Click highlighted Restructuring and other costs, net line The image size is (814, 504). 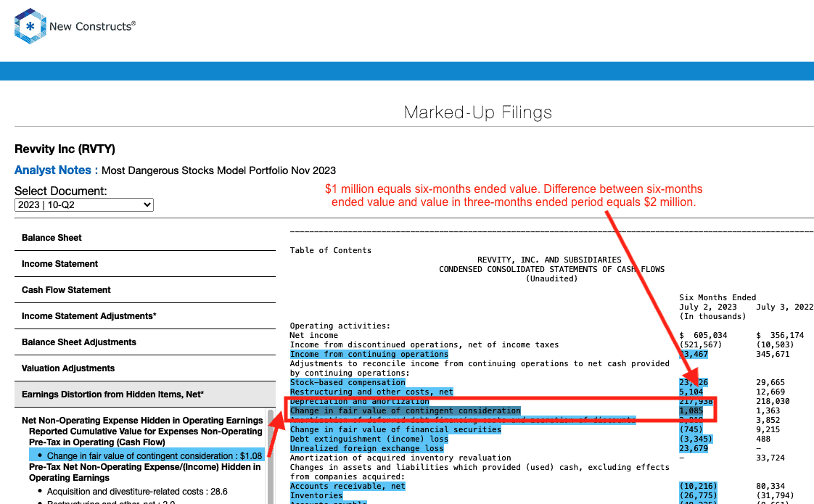[371, 392]
